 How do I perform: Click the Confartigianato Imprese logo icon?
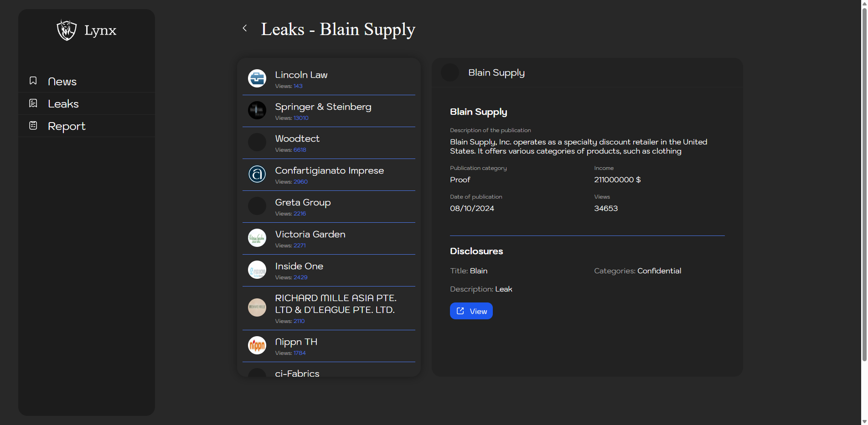tap(257, 174)
